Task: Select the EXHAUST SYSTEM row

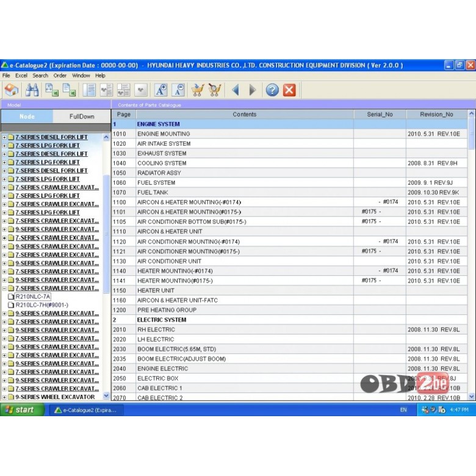Action: 289,153
